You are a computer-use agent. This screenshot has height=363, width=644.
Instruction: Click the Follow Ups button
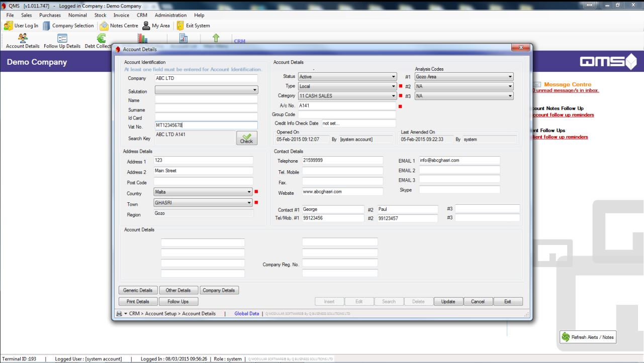tap(178, 302)
